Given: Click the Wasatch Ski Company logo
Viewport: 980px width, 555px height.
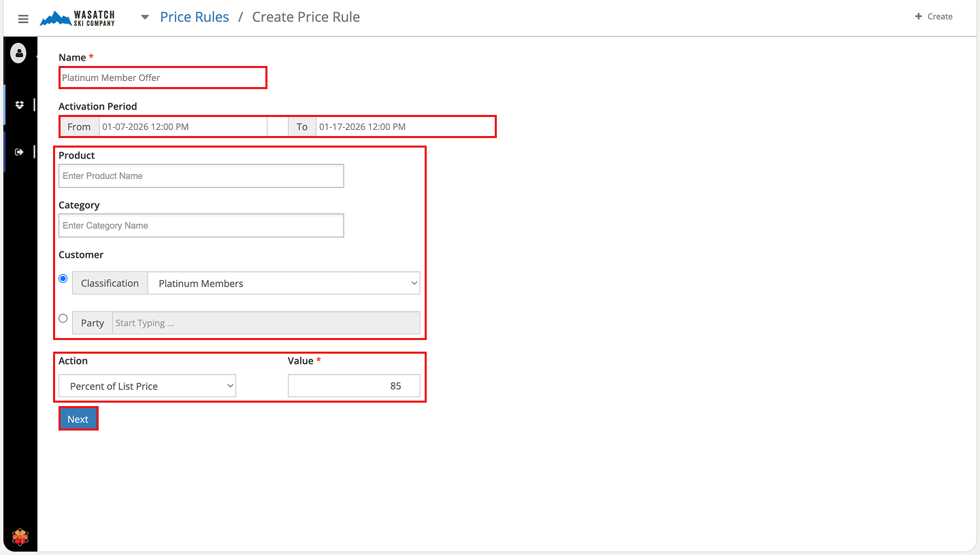Looking at the screenshot, I should [78, 18].
